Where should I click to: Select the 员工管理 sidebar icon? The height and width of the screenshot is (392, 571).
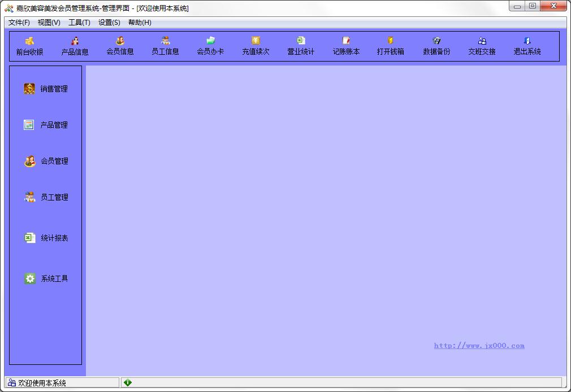[30, 197]
